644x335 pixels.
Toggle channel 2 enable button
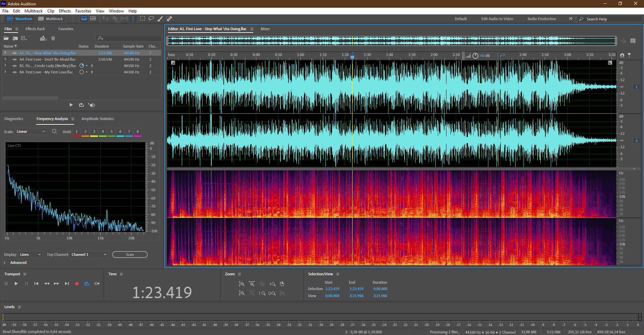(636, 141)
